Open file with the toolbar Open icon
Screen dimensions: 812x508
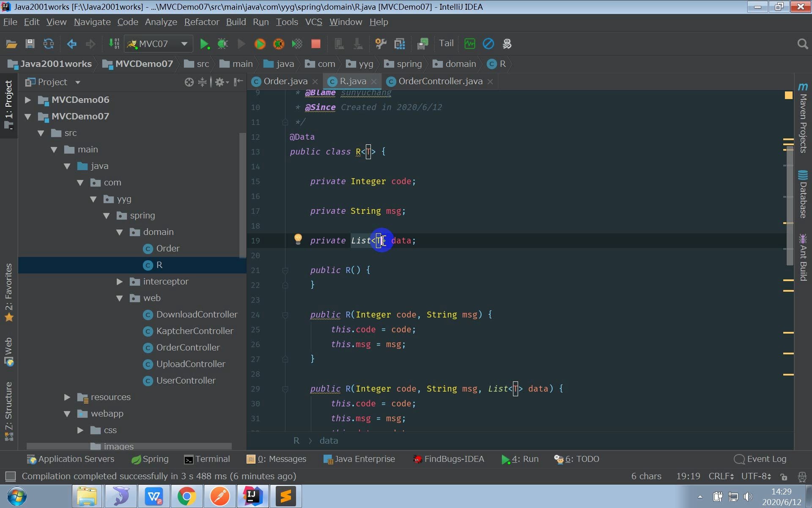[11, 44]
